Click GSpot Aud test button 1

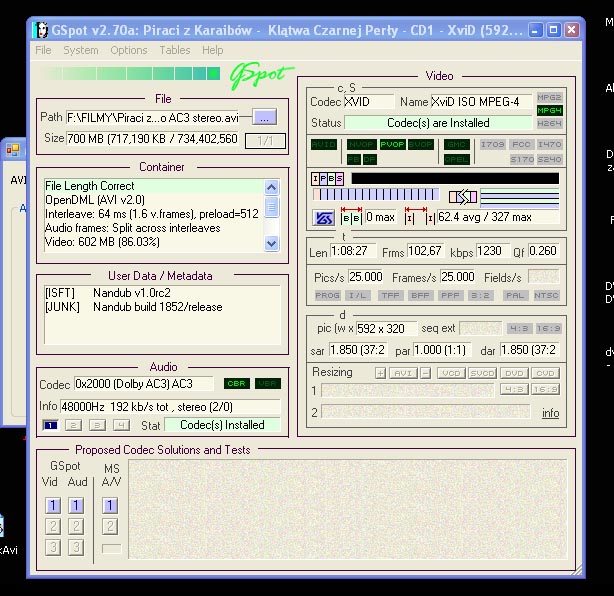tap(76, 506)
